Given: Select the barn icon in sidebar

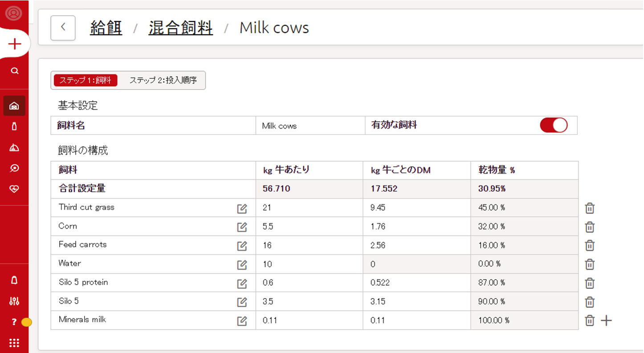Looking at the screenshot, I should pyautogui.click(x=14, y=106).
